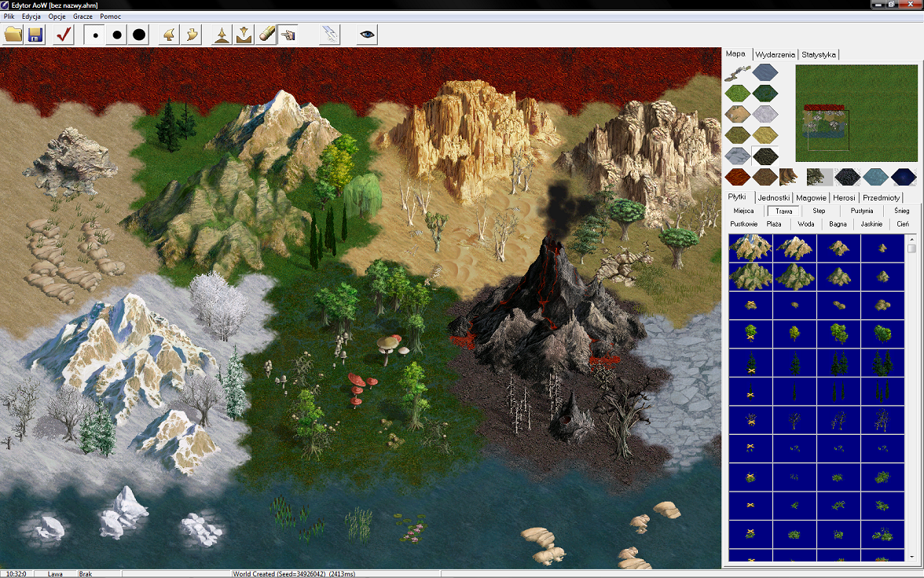
Task: Choose the Bagna tile category
Action: click(x=838, y=224)
